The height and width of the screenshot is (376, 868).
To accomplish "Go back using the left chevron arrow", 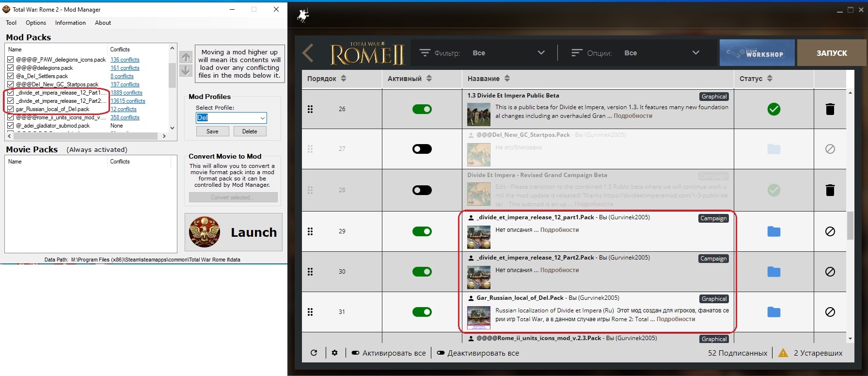I will 308,53.
